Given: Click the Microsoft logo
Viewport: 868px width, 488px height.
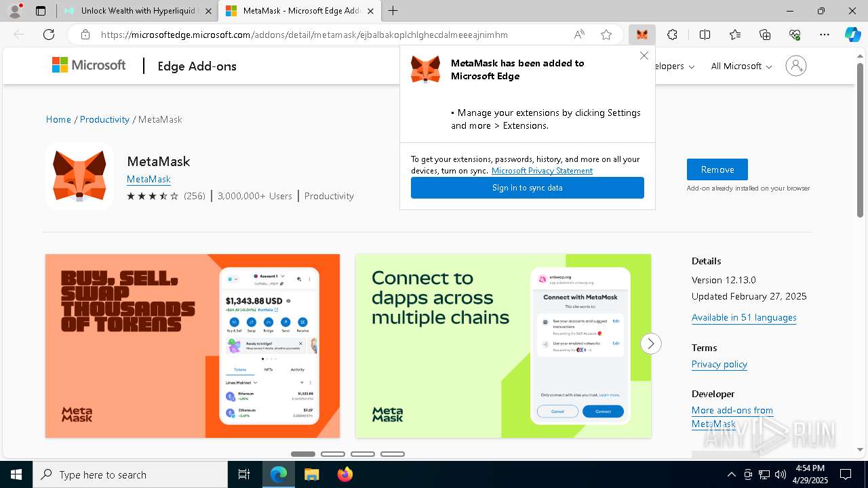Looking at the screenshot, I should point(89,65).
